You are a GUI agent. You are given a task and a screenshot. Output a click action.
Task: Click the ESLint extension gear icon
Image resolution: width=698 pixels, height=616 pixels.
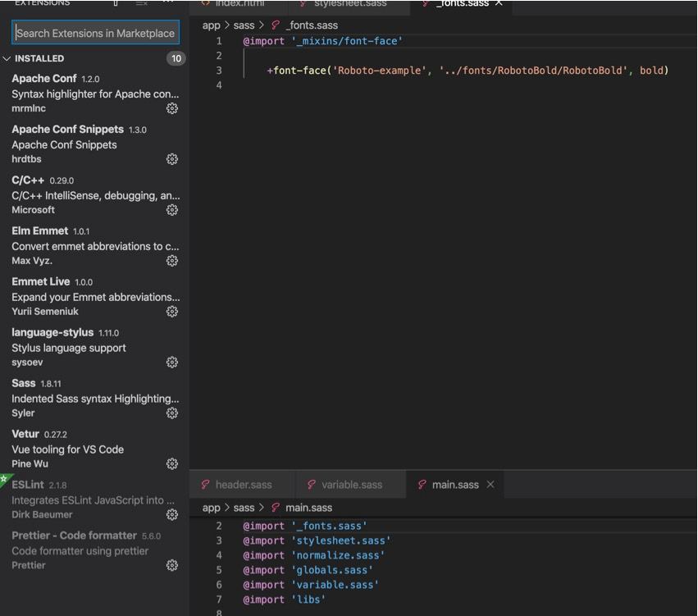[171, 514]
